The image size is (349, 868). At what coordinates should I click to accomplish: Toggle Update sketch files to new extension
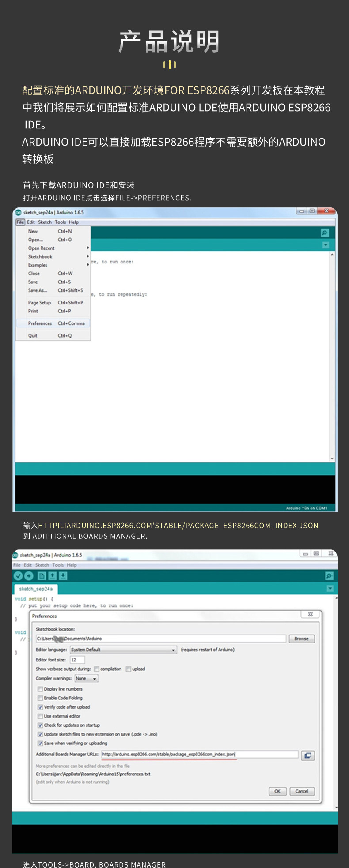point(40,734)
